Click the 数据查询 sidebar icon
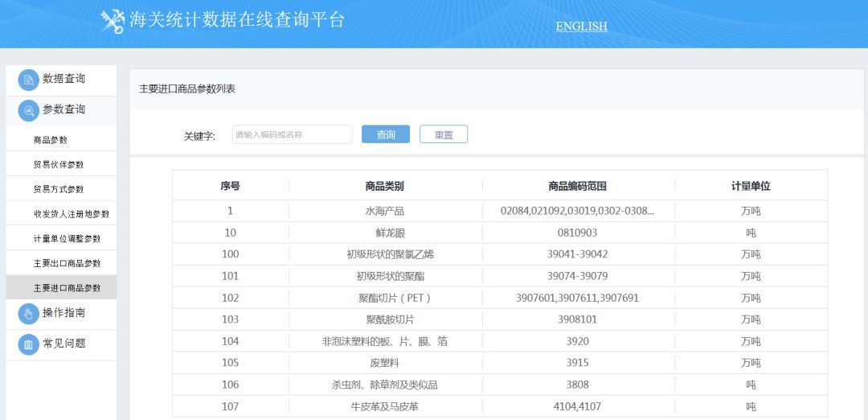The height and width of the screenshot is (420, 868). point(28,80)
